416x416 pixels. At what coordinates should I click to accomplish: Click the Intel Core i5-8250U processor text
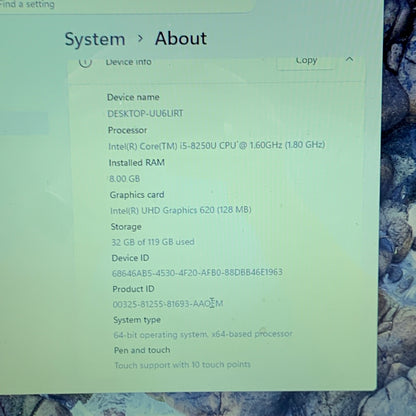[x=217, y=146]
